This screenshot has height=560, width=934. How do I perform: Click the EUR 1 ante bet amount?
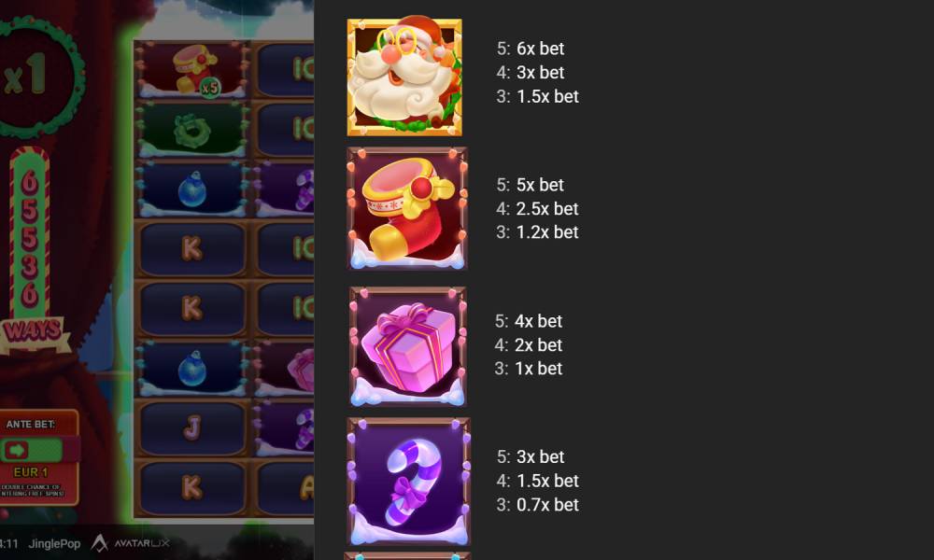(31, 472)
